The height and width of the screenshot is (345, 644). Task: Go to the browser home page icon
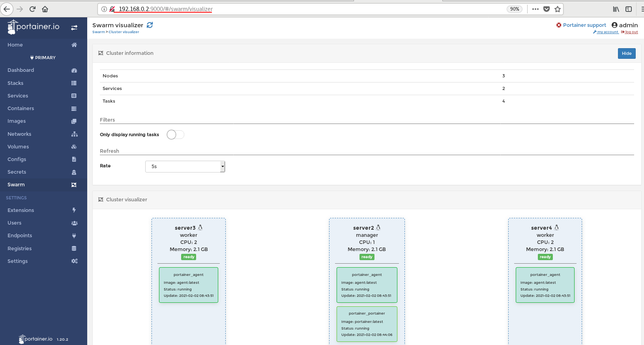click(45, 9)
